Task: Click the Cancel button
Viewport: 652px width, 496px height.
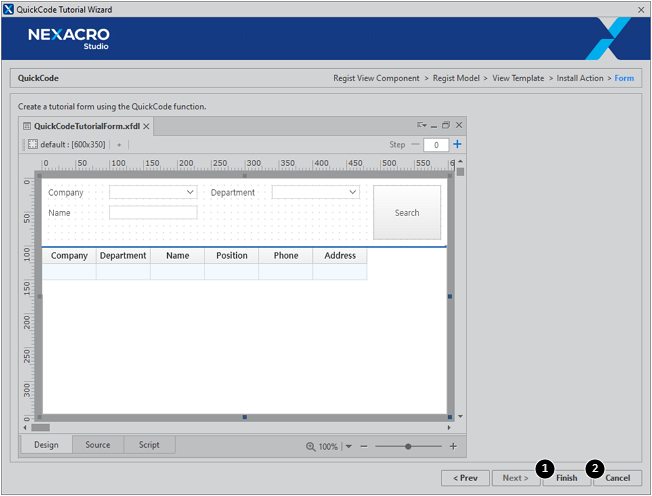Action: [617, 478]
